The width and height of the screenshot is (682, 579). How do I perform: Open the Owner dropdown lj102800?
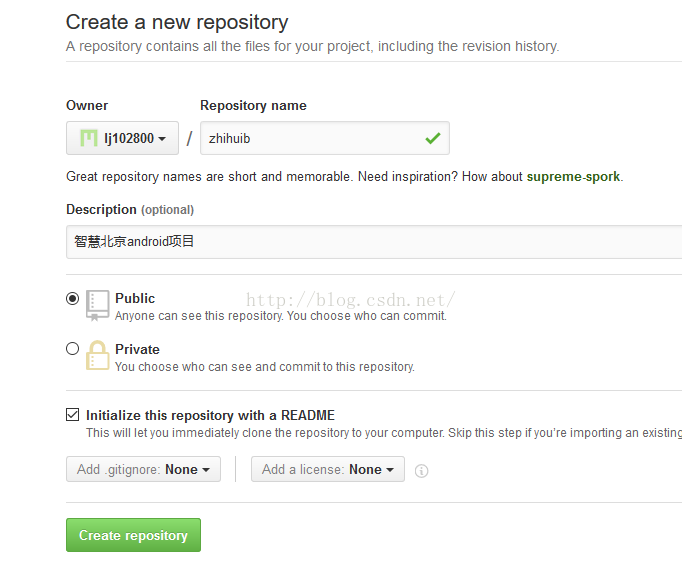[x=122, y=138]
